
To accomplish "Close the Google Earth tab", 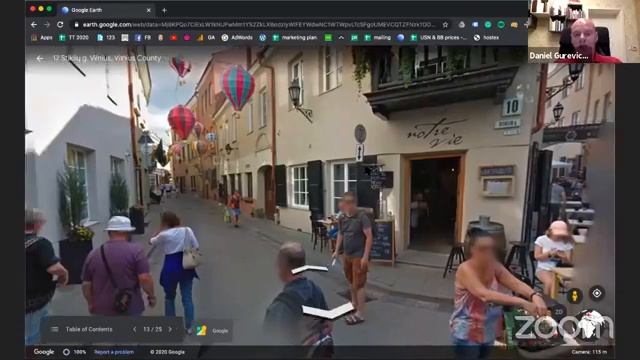I will pyautogui.click(x=148, y=10).
